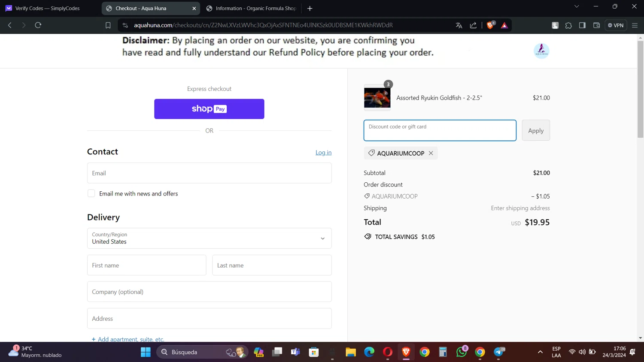This screenshot has height=362, width=644.
Task: Open browser extensions puzzle icon
Action: click(x=568, y=25)
